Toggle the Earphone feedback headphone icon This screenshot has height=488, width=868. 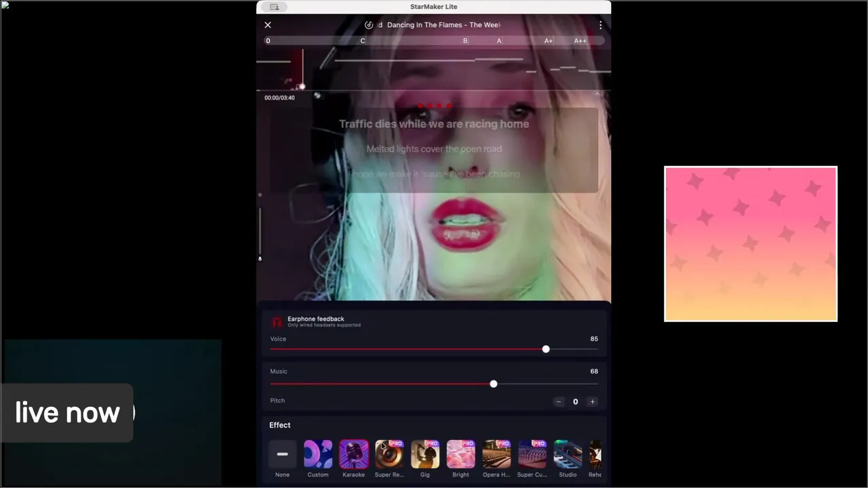tap(277, 322)
